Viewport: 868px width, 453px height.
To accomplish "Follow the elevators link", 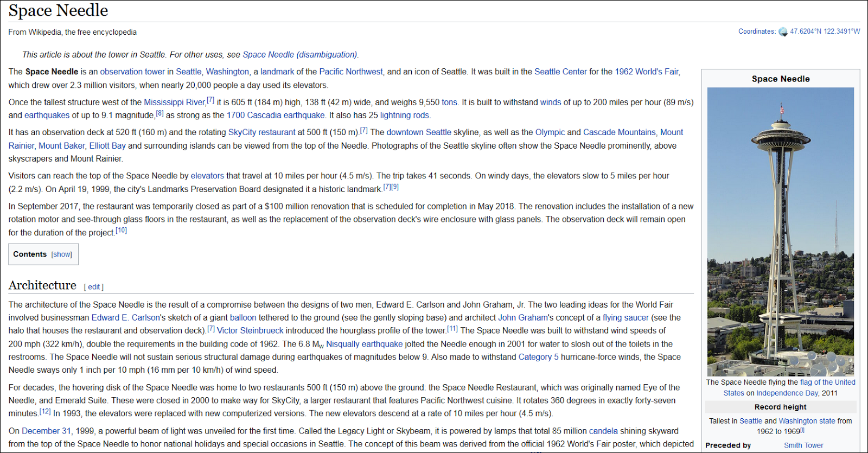I will pos(207,176).
